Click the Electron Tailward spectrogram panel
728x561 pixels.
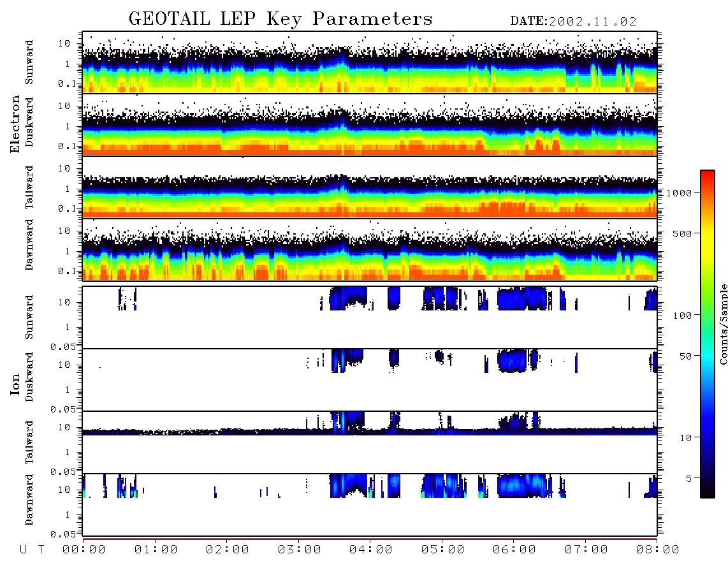coord(370,187)
